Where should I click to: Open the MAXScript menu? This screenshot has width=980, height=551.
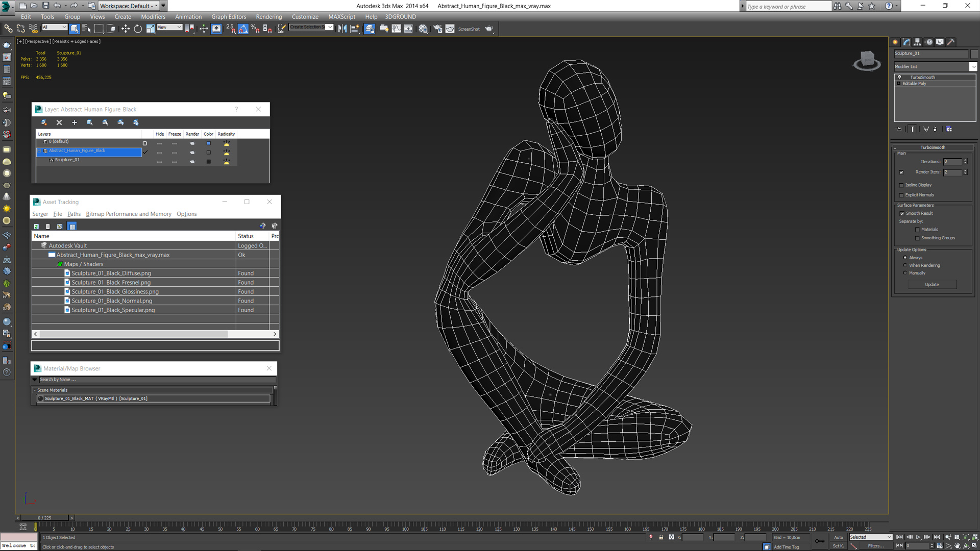[341, 17]
